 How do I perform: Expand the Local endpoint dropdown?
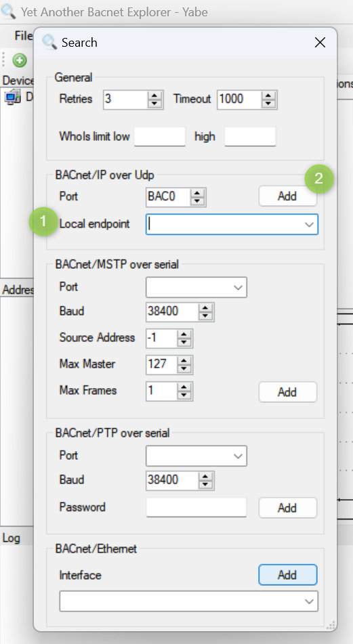click(308, 225)
